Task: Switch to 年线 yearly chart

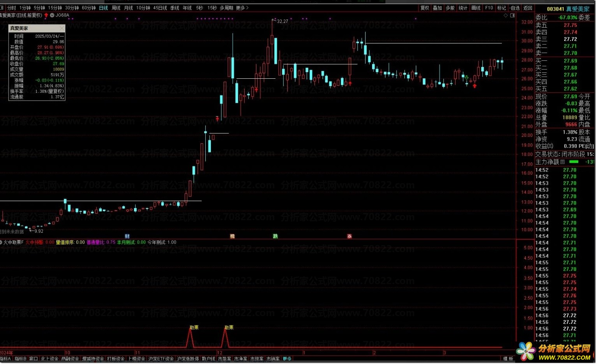Action: coord(187,8)
